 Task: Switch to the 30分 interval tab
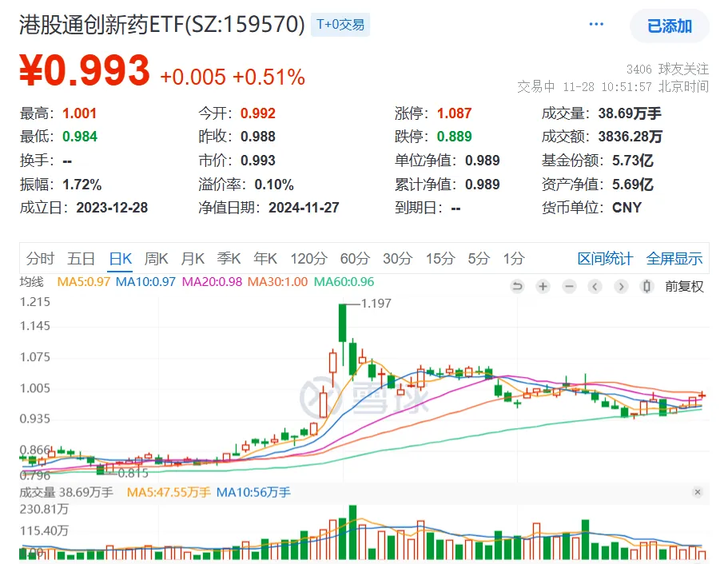398,258
